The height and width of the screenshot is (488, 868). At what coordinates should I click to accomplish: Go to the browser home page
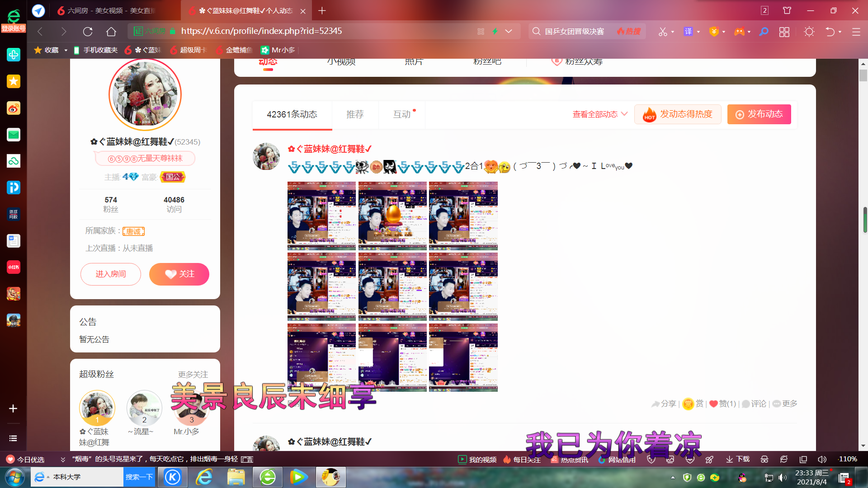[x=111, y=32]
